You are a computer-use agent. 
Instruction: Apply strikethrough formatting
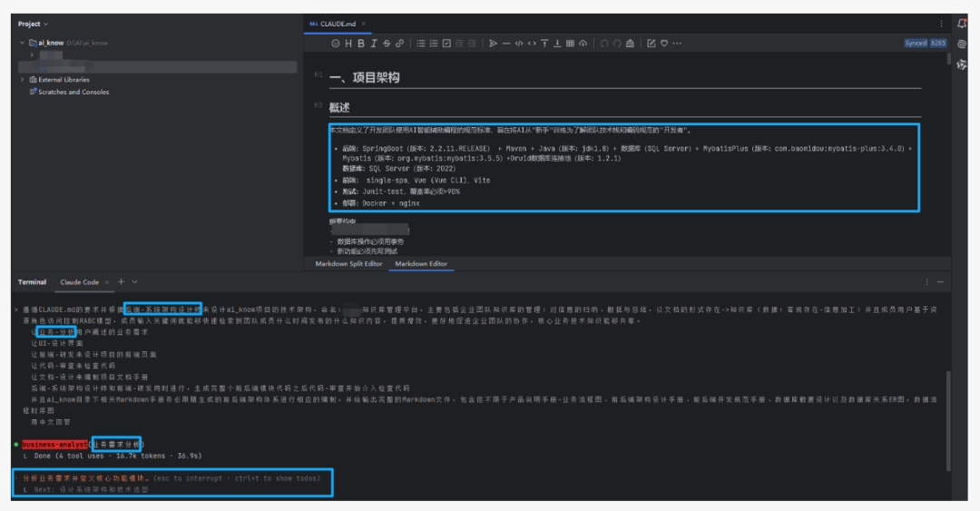[x=387, y=44]
